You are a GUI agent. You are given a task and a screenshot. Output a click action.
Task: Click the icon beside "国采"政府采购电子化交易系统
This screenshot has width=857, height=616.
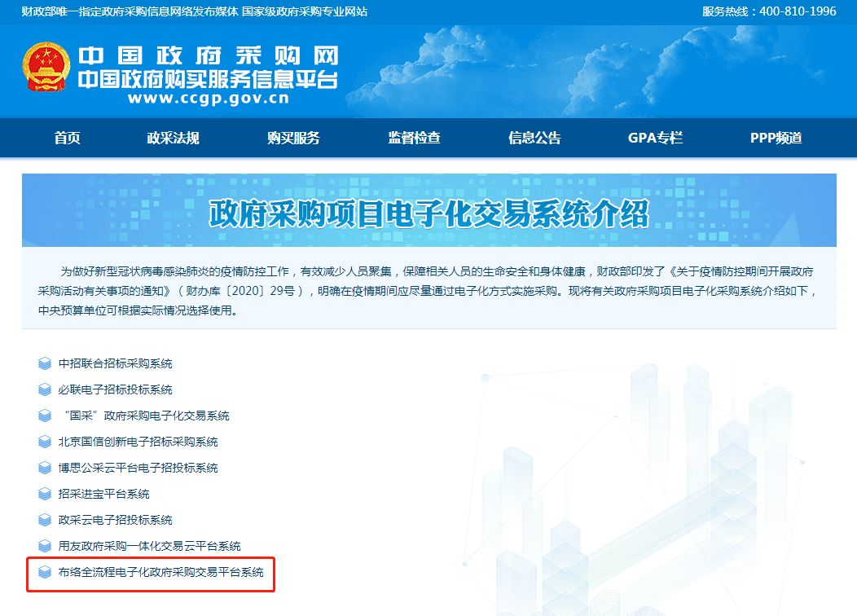tap(45, 416)
